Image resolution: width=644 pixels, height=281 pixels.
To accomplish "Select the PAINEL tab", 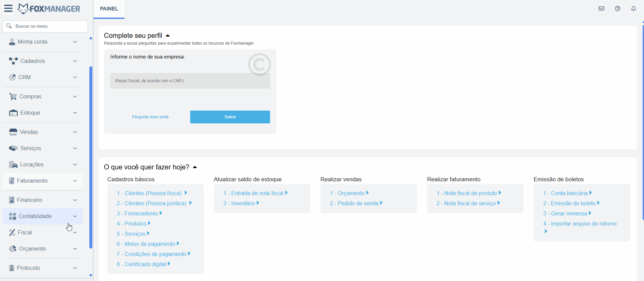I will [109, 9].
